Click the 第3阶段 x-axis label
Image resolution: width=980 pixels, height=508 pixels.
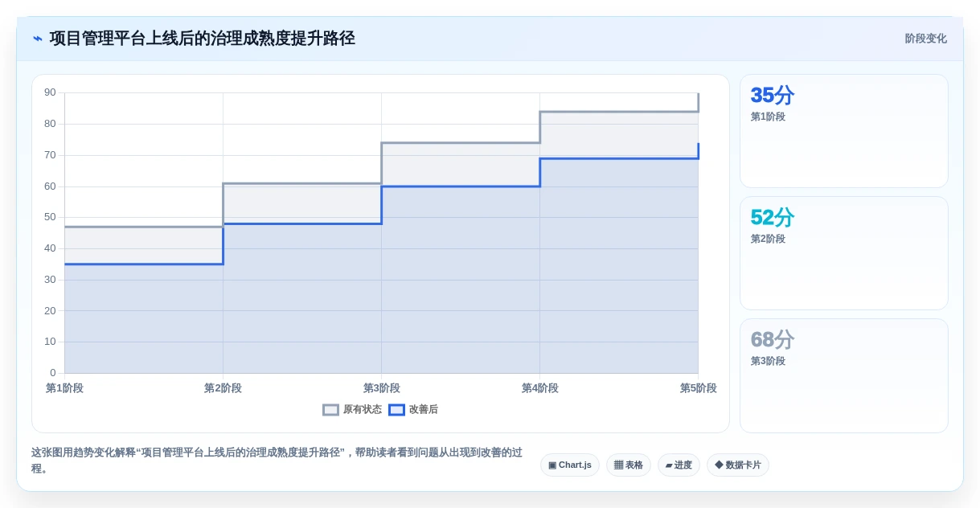tap(381, 388)
